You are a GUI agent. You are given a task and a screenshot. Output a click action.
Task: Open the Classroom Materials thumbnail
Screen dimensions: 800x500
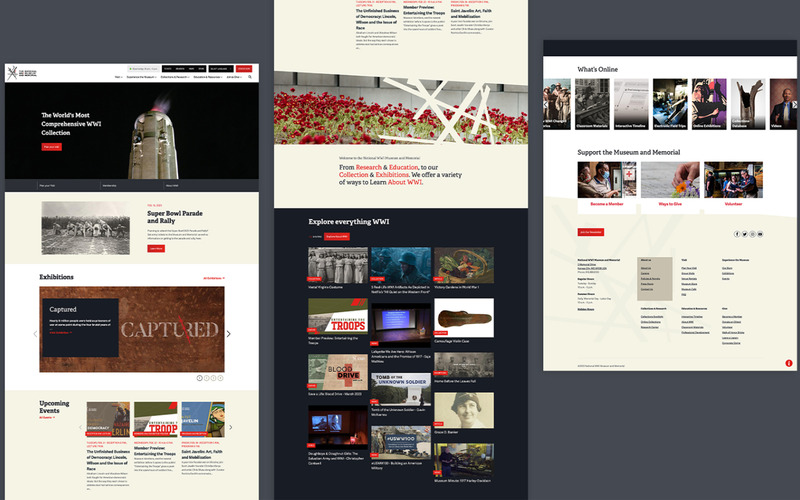(x=592, y=104)
